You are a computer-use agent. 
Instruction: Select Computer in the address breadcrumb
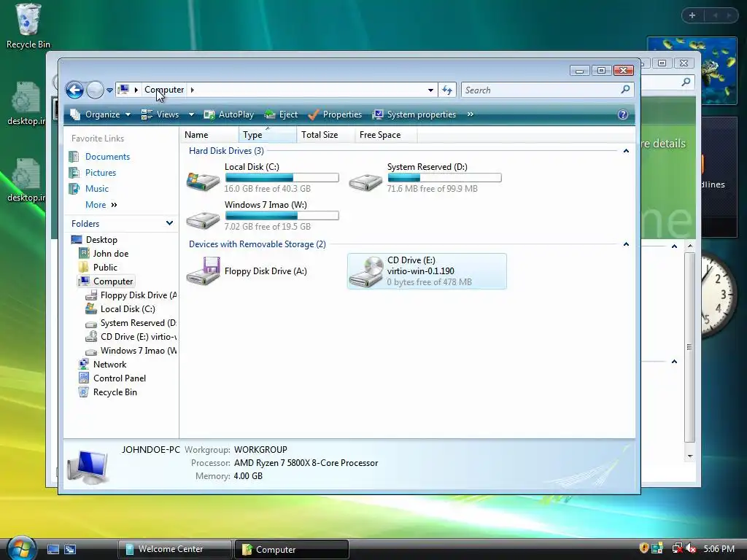[164, 90]
